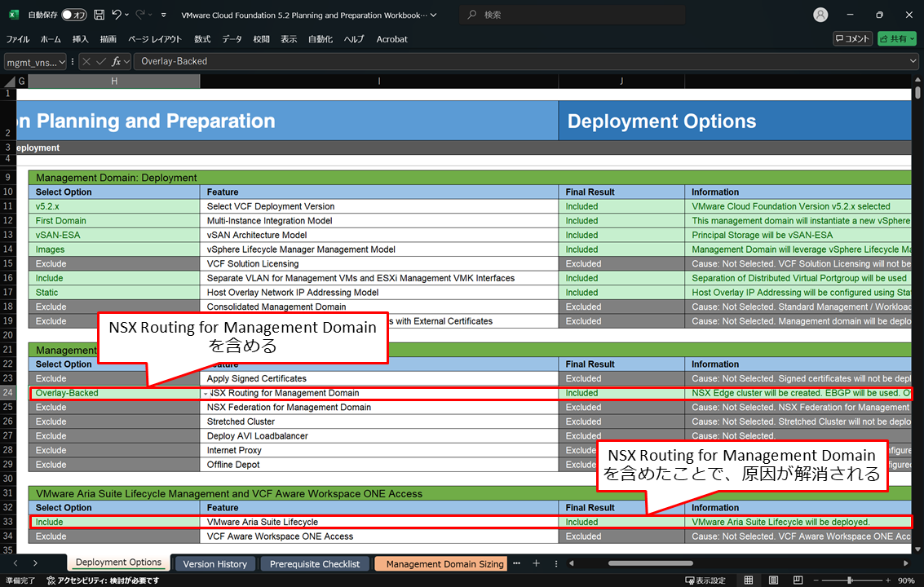
Task: Select the v5.2.x option cell
Action: [x=114, y=206]
